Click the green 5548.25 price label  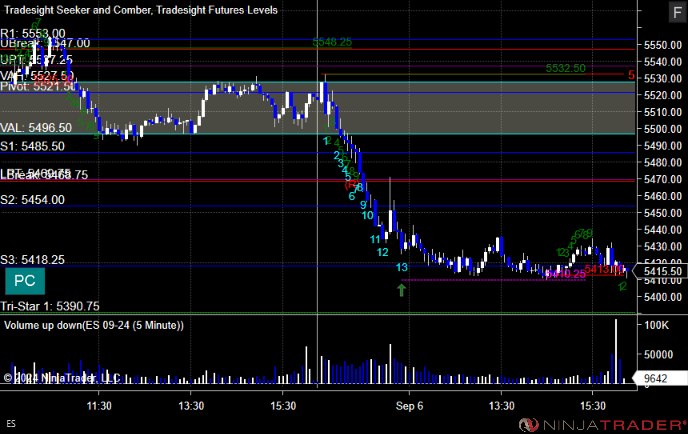pyautogui.click(x=332, y=42)
